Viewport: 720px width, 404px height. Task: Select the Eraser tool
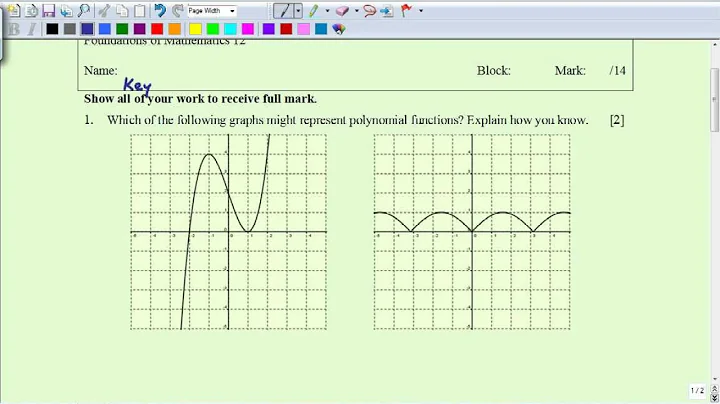point(343,11)
